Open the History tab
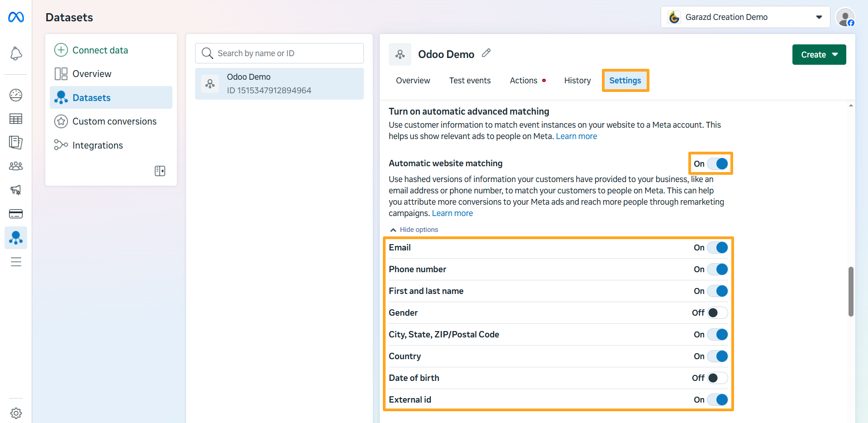The width and height of the screenshot is (868, 423). coord(577,81)
